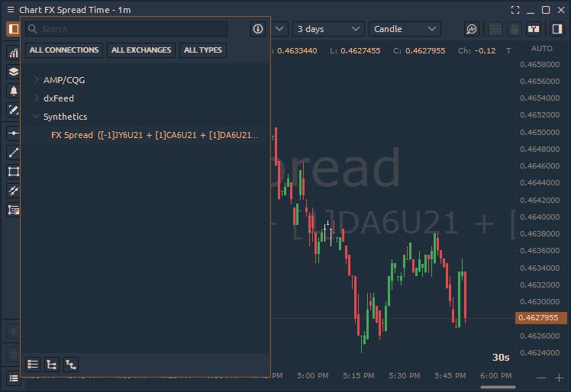Click the horizontal time scale scrollbar
571x392 pixels.
pos(497,387)
